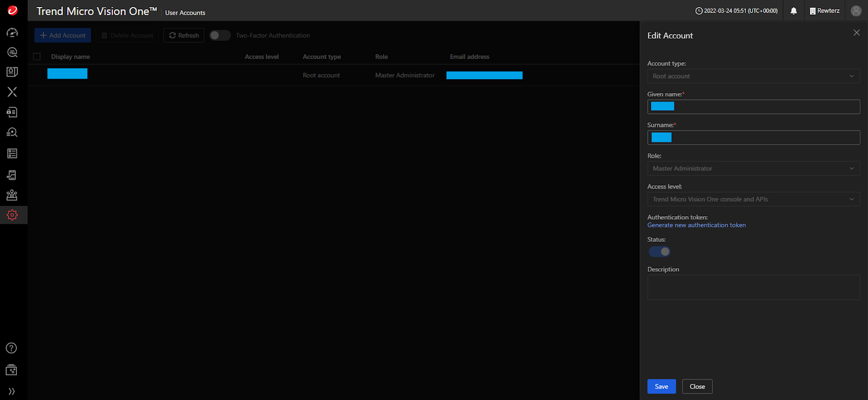Click the Add Account button
This screenshot has width=868, height=400.
click(63, 35)
